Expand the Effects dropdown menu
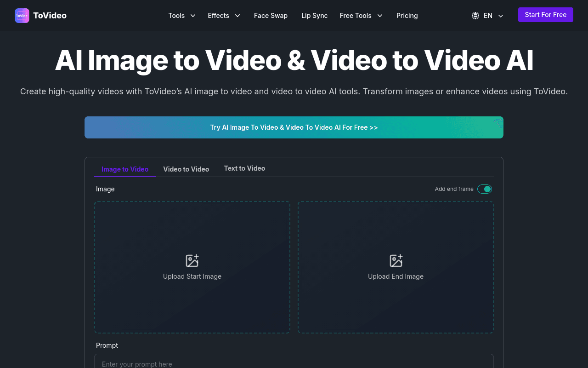 (x=224, y=16)
